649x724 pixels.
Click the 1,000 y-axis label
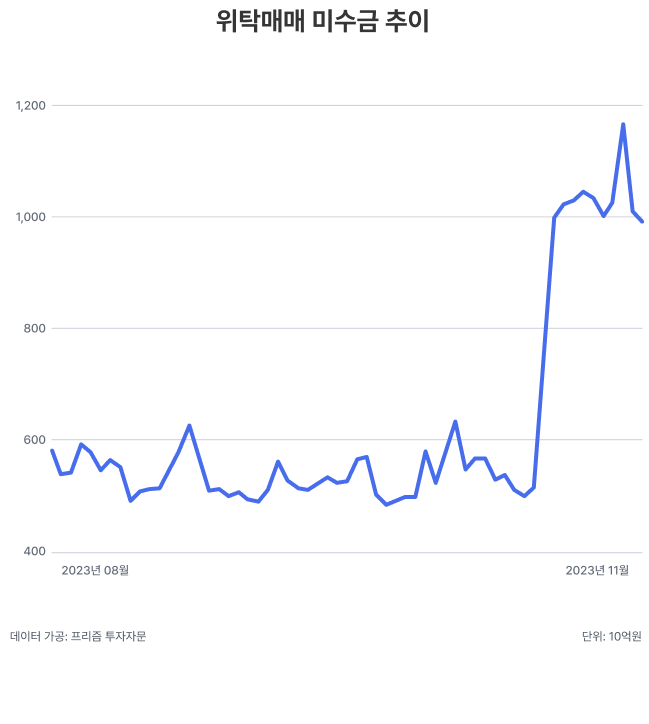[31, 217]
